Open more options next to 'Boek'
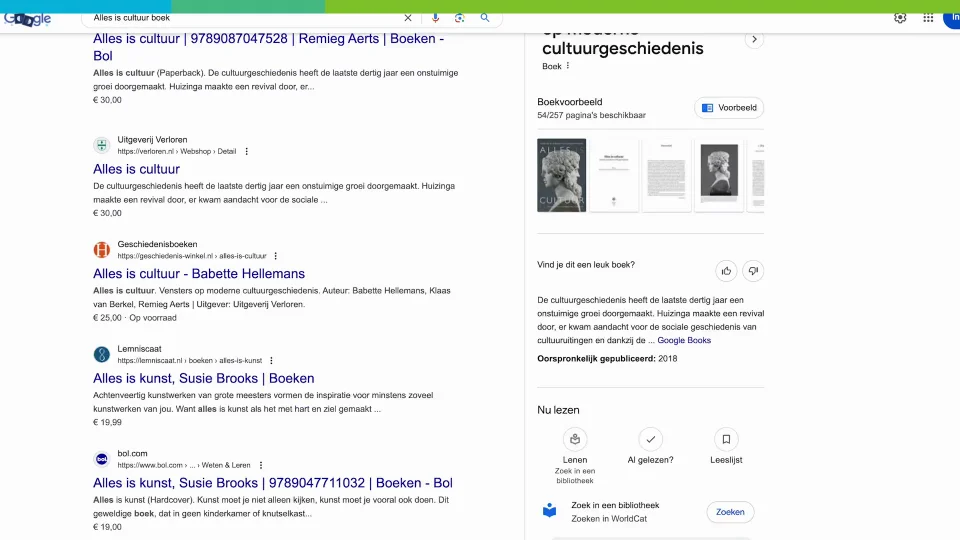This screenshot has width=960, height=540. pos(568,66)
